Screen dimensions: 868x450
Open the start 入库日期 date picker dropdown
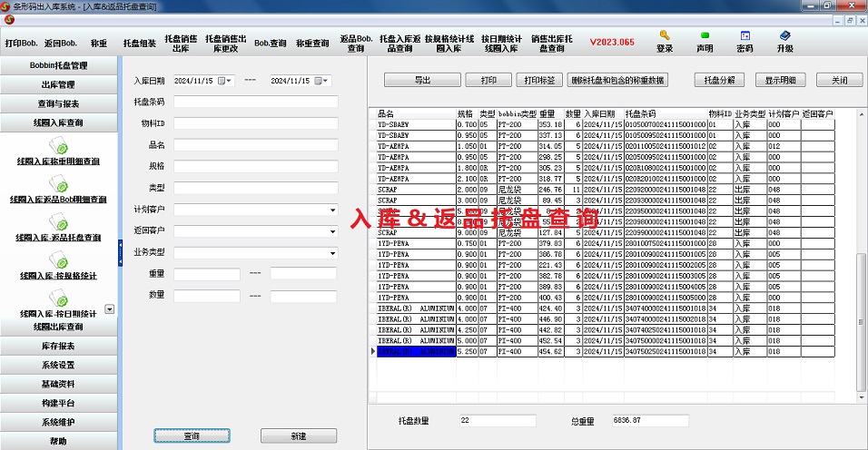pyautogui.click(x=228, y=80)
